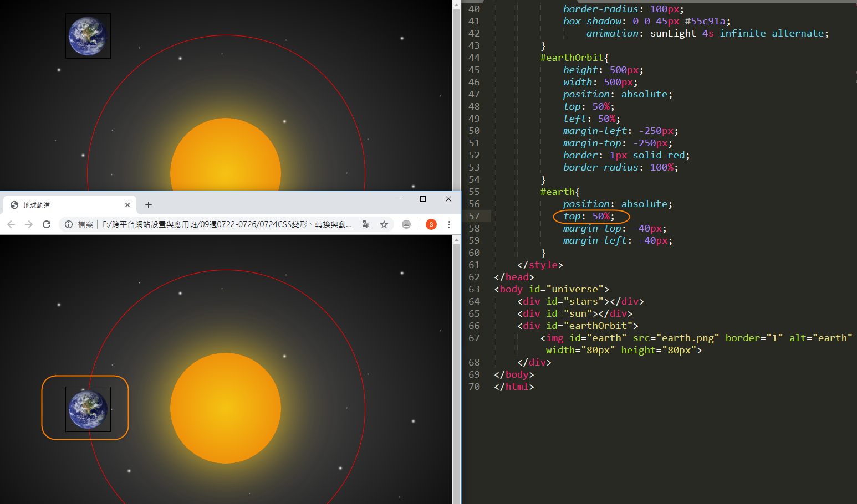The width and height of the screenshot is (857, 504).
Task: Close the 地球軌道 tab
Action: (x=127, y=205)
